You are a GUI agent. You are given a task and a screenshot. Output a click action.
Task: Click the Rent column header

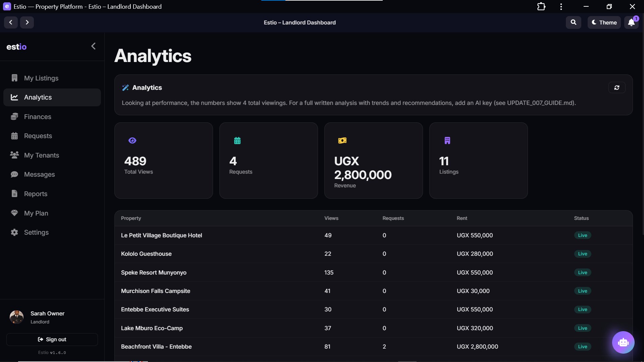point(462,218)
